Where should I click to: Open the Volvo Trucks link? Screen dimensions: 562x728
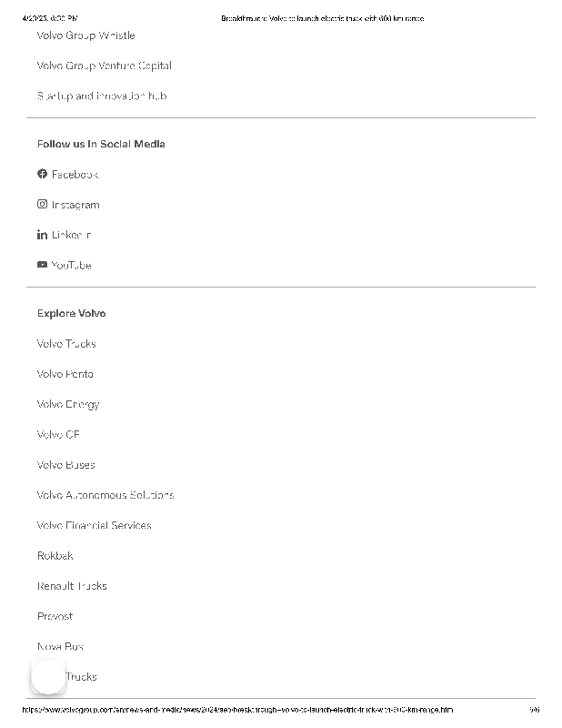click(66, 344)
